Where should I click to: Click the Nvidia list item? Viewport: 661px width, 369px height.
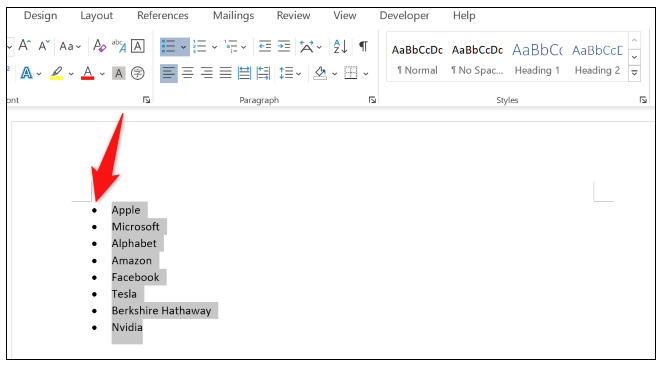tap(127, 327)
